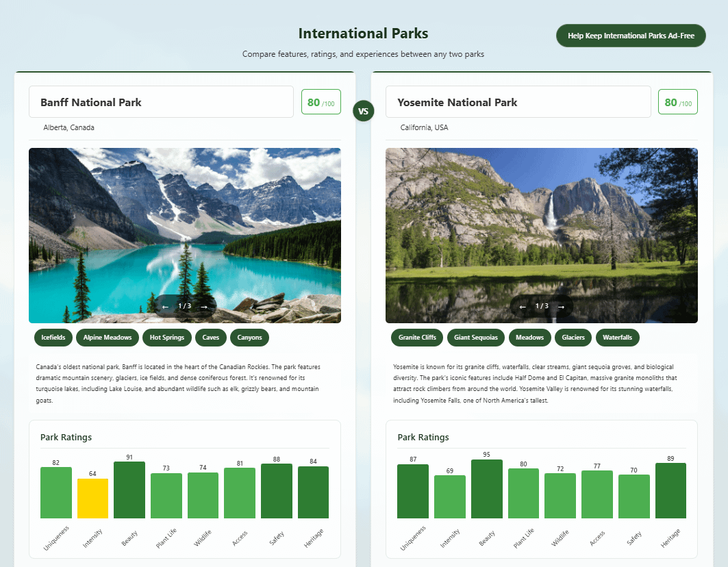Click the next arrow on Yosemite's photo carousel
Viewport: 728px width, 567px height.
point(562,307)
